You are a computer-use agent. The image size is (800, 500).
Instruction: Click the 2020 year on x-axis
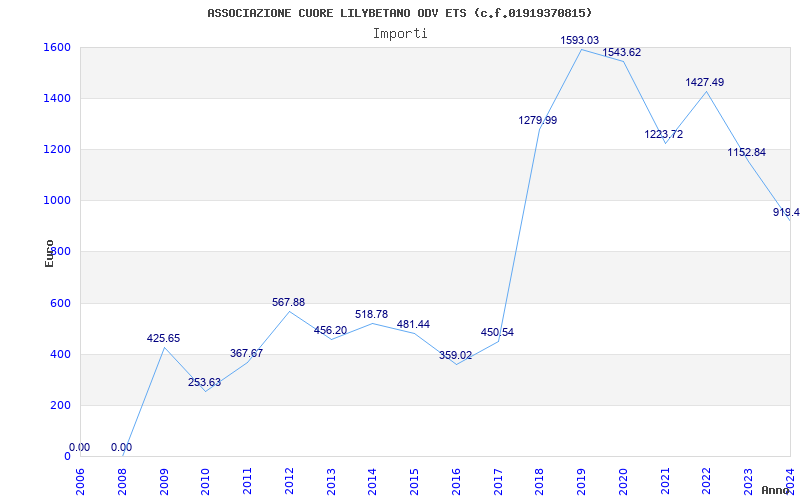[623, 482]
